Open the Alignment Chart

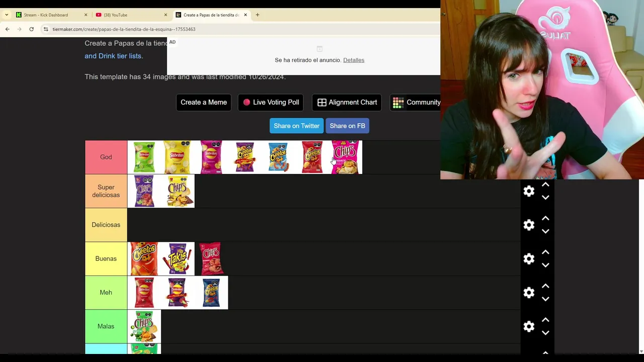[x=347, y=102]
